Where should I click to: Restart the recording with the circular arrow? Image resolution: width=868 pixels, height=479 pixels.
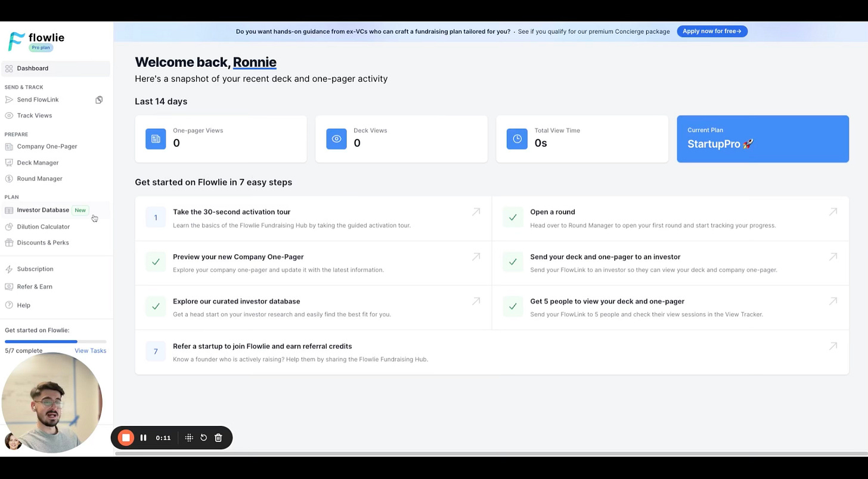[x=203, y=438]
